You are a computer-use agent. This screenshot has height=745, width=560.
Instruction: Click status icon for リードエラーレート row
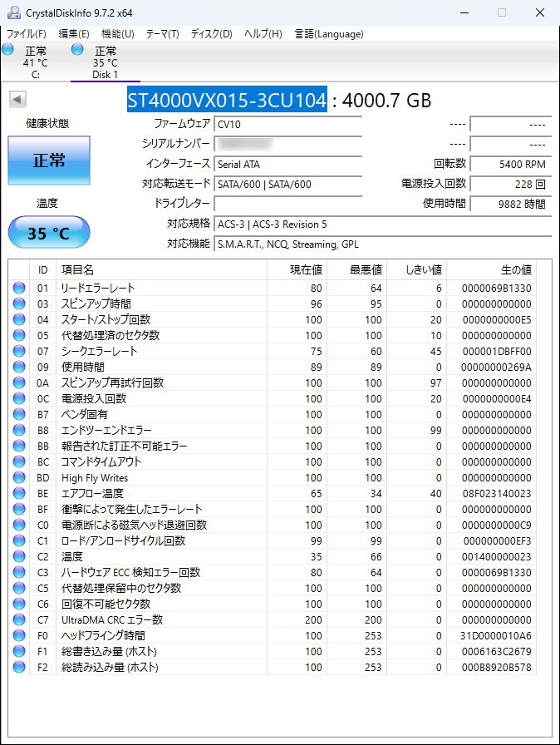point(19,288)
